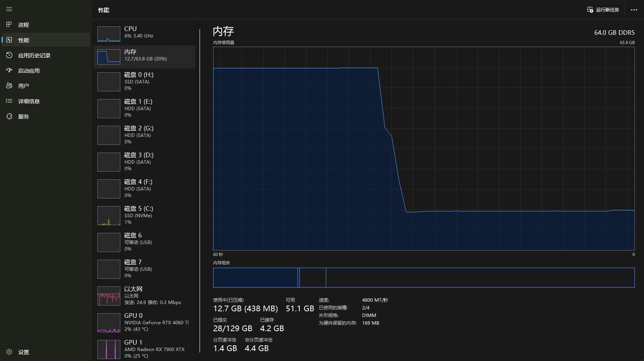
Task: Select 磁盘 0 (H:) SSD entry
Action: point(144,81)
